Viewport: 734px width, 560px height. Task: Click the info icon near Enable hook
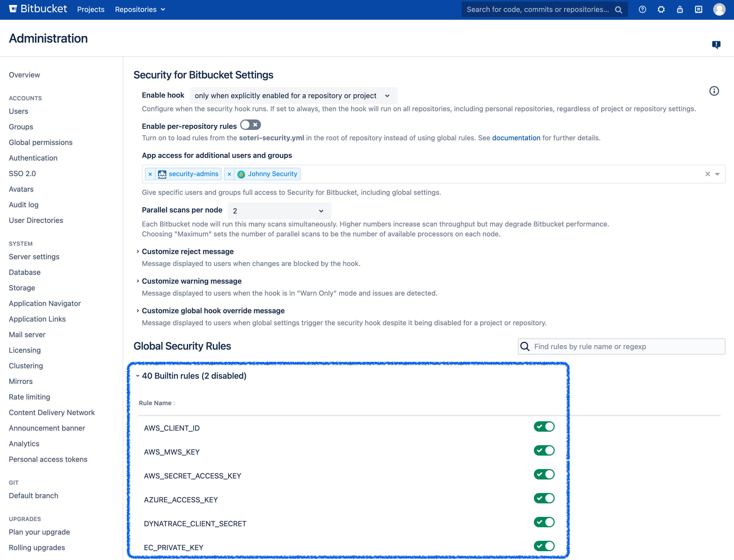click(714, 91)
